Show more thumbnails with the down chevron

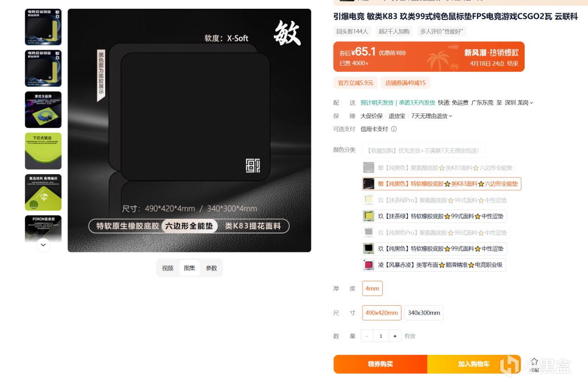pos(43,245)
